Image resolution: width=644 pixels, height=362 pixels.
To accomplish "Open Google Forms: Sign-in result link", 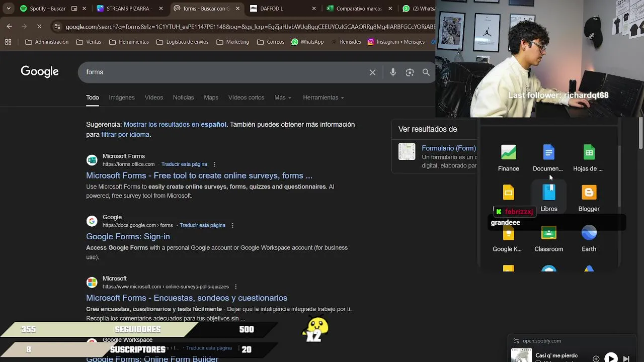I will 128,236.
